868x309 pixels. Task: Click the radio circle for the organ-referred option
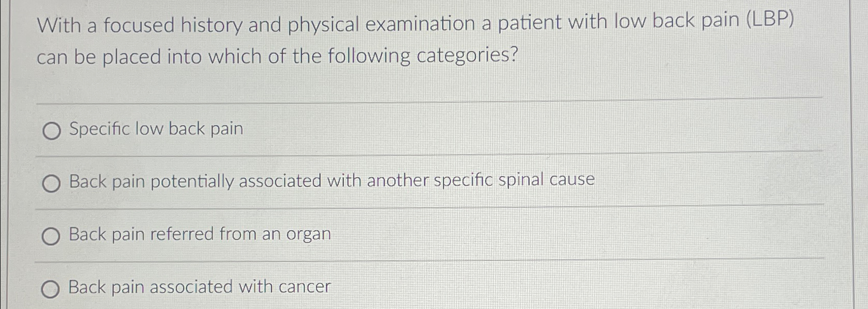[52, 236]
